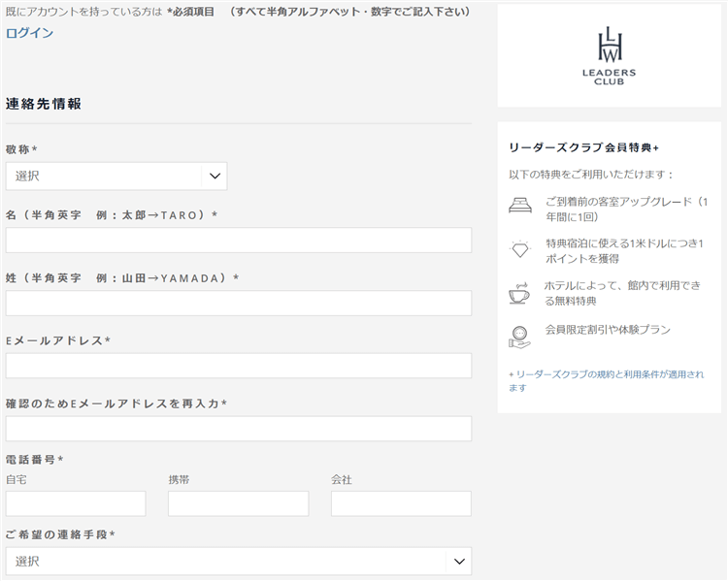Expand the リーダーズクラブ会員特典+ heading

(583, 147)
